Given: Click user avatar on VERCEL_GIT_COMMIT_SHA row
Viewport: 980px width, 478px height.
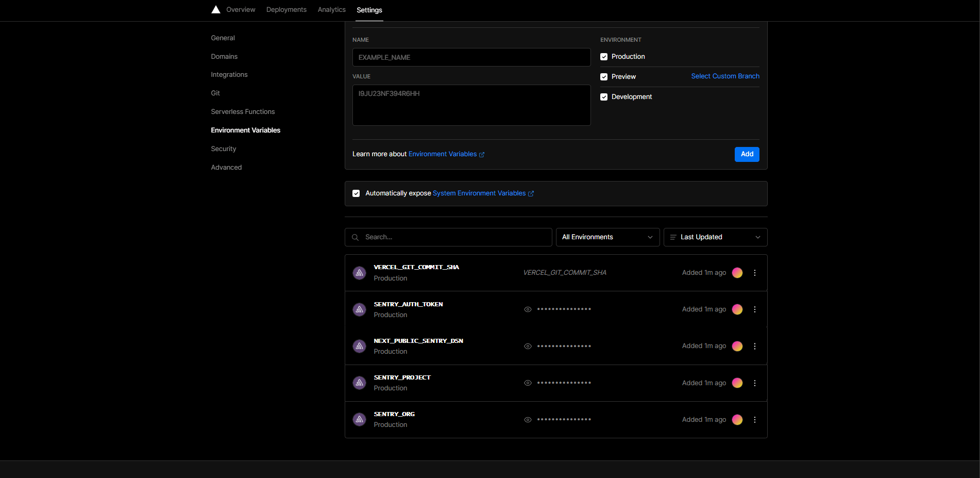Looking at the screenshot, I should tap(737, 273).
